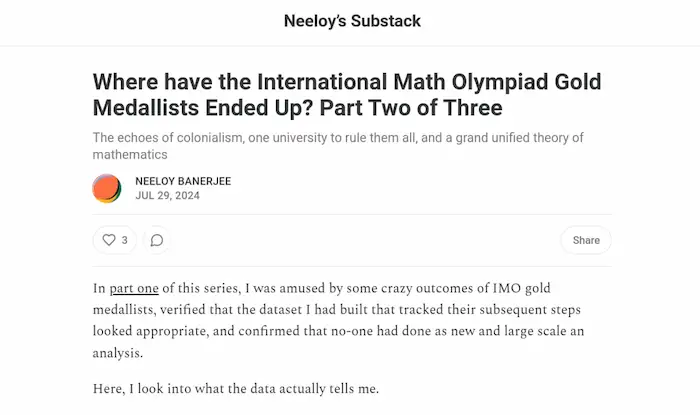Open the NEELOY BANERJEE author name link

click(181, 181)
